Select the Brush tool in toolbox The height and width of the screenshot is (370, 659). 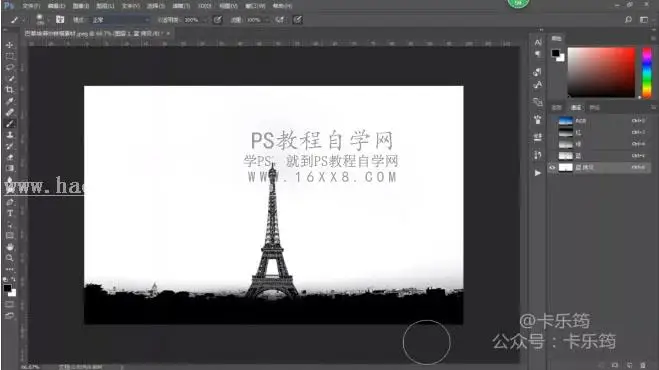(x=10, y=124)
